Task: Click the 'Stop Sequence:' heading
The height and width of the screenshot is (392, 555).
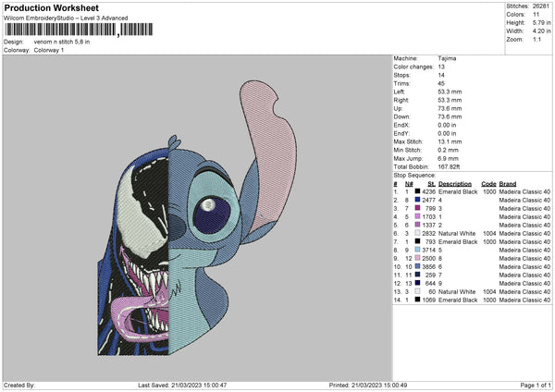Action: click(x=414, y=176)
